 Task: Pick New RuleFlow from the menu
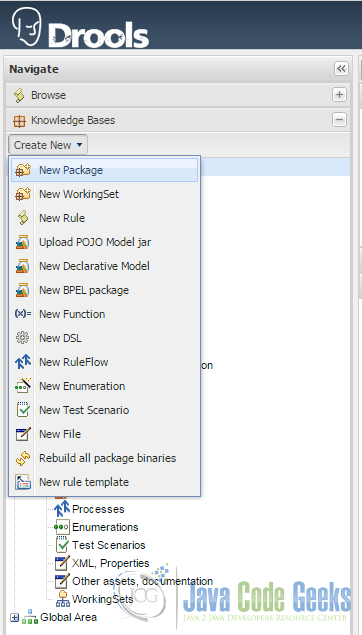pos(104,362)
